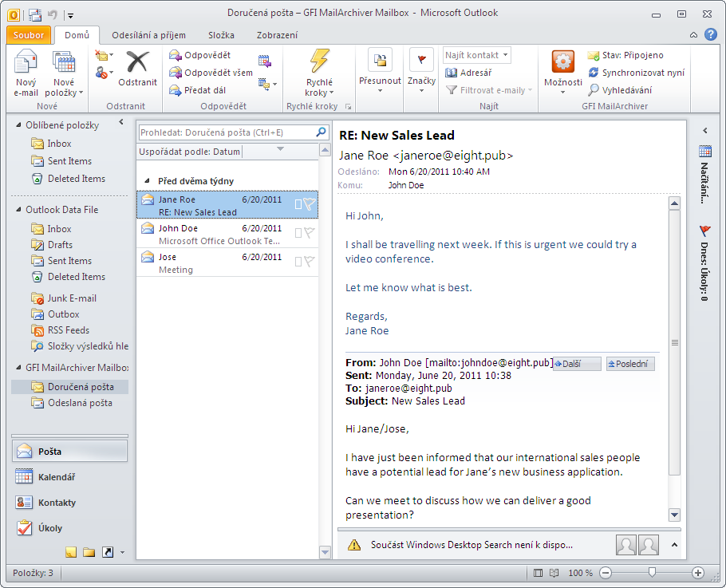Open Rychlé kroky quick steps
Screen dimensions: 726x588
pyautogui.click(x=319, y=73)
